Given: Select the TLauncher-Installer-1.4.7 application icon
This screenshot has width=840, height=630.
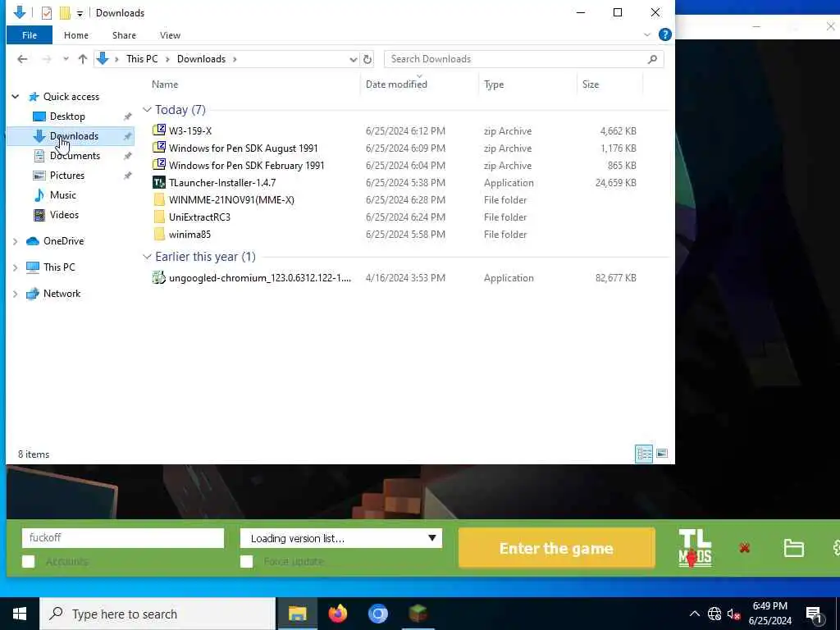Looking at the screenshot, I should coord(159,182).
